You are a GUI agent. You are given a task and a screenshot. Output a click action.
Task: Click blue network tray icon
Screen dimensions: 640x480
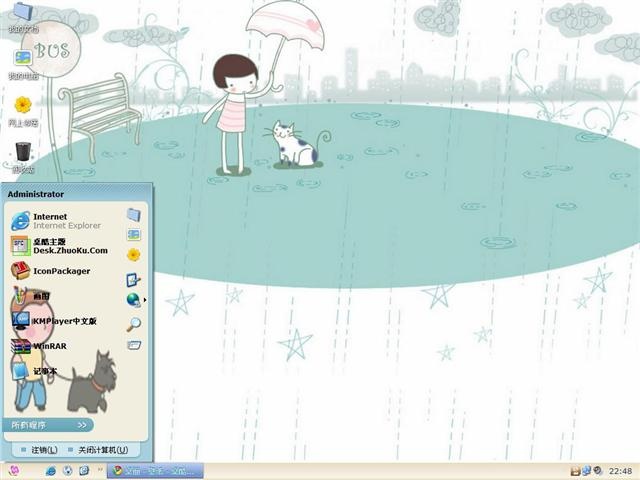pyautogui.click(x=587, y=471)
